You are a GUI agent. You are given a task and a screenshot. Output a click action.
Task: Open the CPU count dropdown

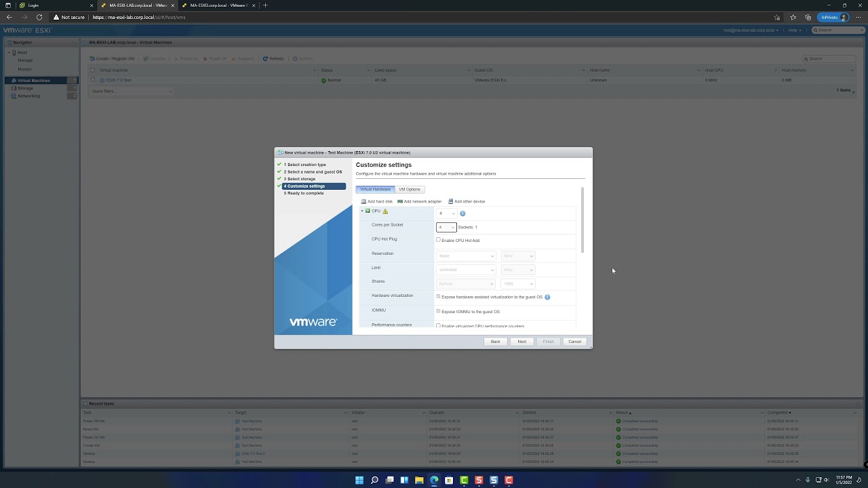pyautogui.click(x=446, y=213)
